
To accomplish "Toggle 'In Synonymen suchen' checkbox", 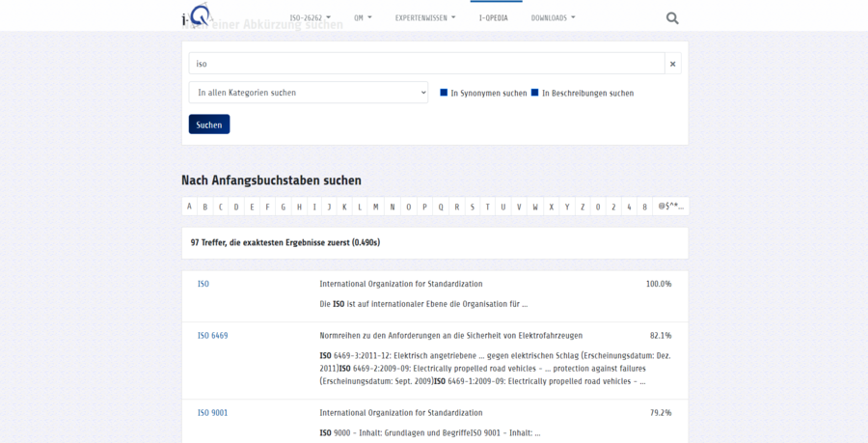I will point(444,93).
